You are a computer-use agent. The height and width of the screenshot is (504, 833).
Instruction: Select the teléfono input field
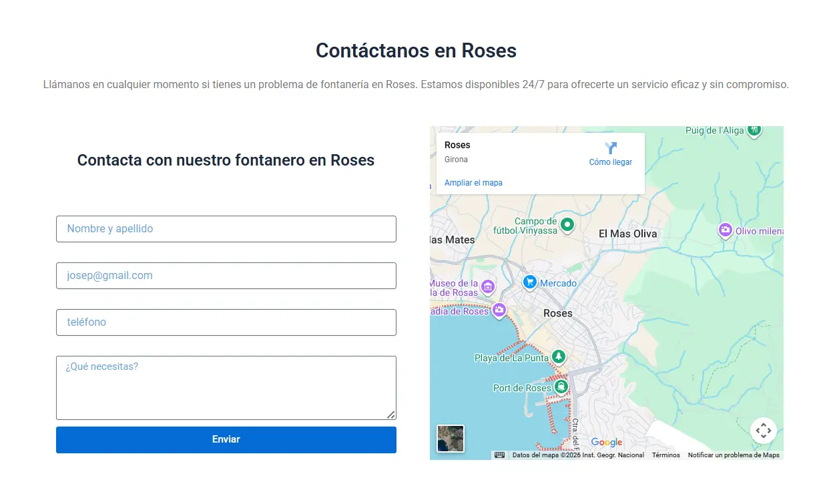point(226,322)
